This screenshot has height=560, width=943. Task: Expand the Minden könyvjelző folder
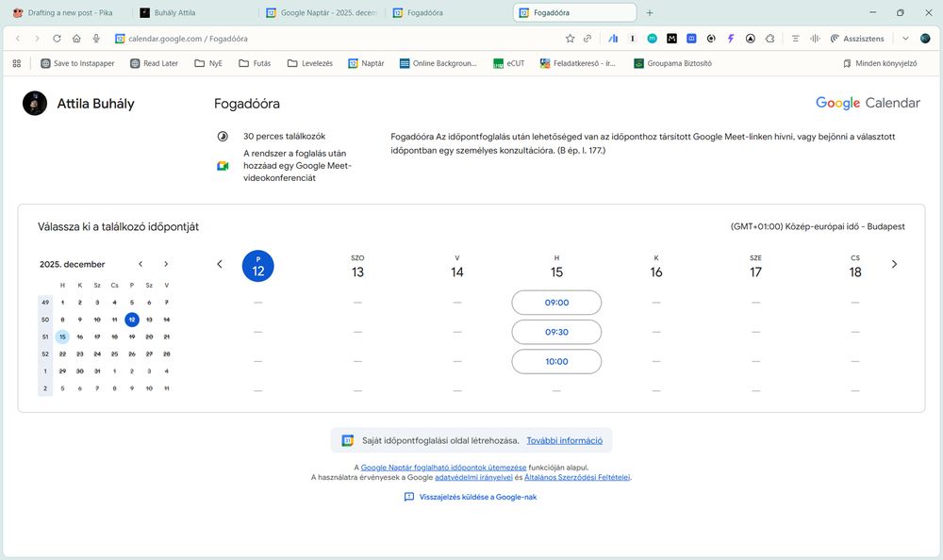point(880,63)
